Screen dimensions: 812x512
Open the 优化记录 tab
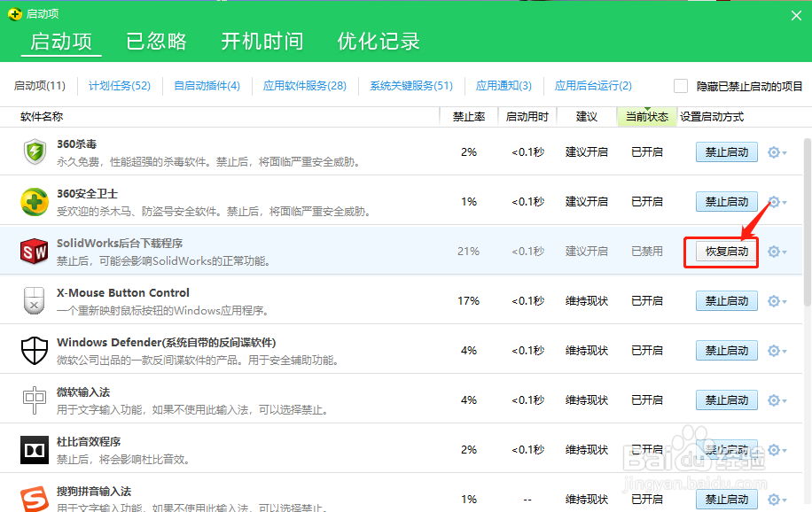click(379, 42)
